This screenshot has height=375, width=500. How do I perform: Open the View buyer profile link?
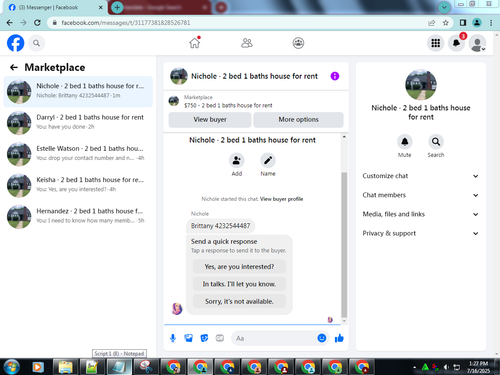point(281,199)
